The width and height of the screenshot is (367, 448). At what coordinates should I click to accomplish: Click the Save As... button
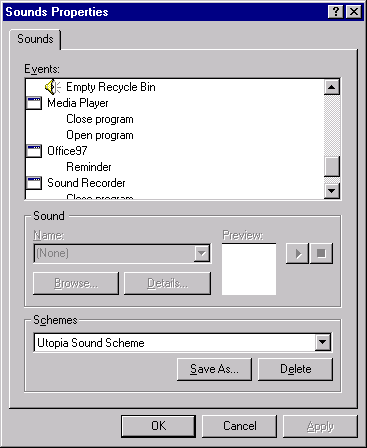coord(214,369)
